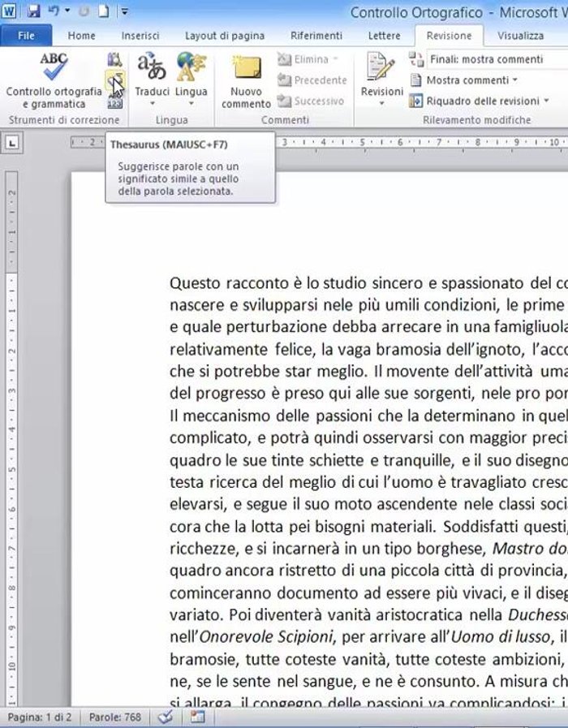Select the Revisione tab
The height and width of the screenshot is (728, 568).
point(449,36)
